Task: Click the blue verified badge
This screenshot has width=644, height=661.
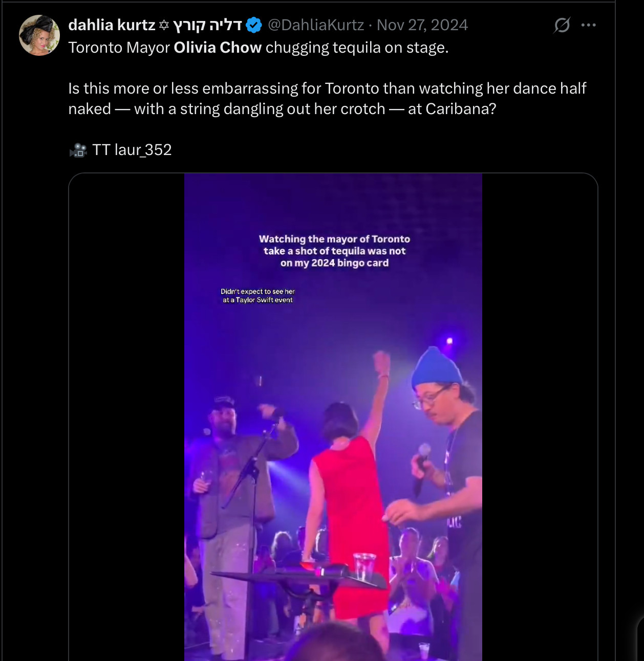Action: coord(254,25)
